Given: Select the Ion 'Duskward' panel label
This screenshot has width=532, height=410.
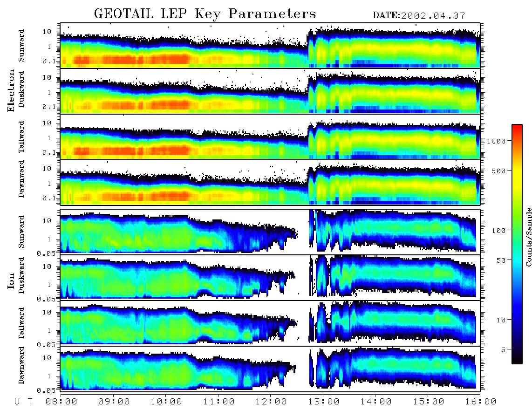Looking at the screenshot, I should click(21, 275).
